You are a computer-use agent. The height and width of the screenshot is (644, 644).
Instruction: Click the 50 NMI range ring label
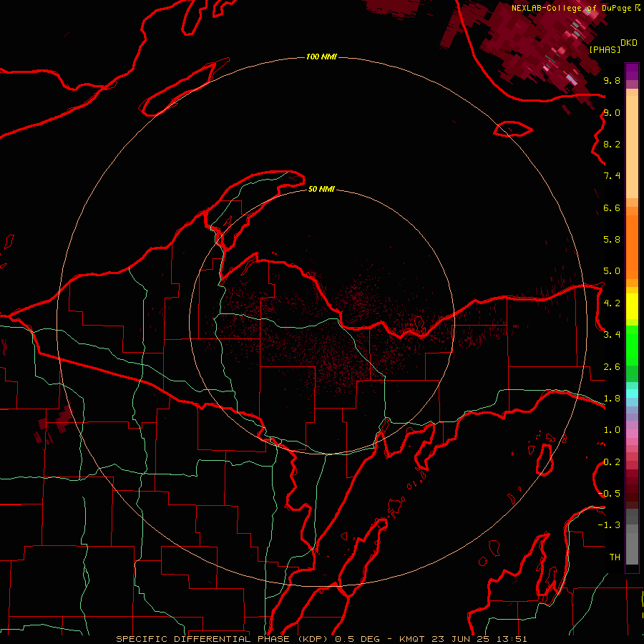pyautogui.click(x=321, y=189)
